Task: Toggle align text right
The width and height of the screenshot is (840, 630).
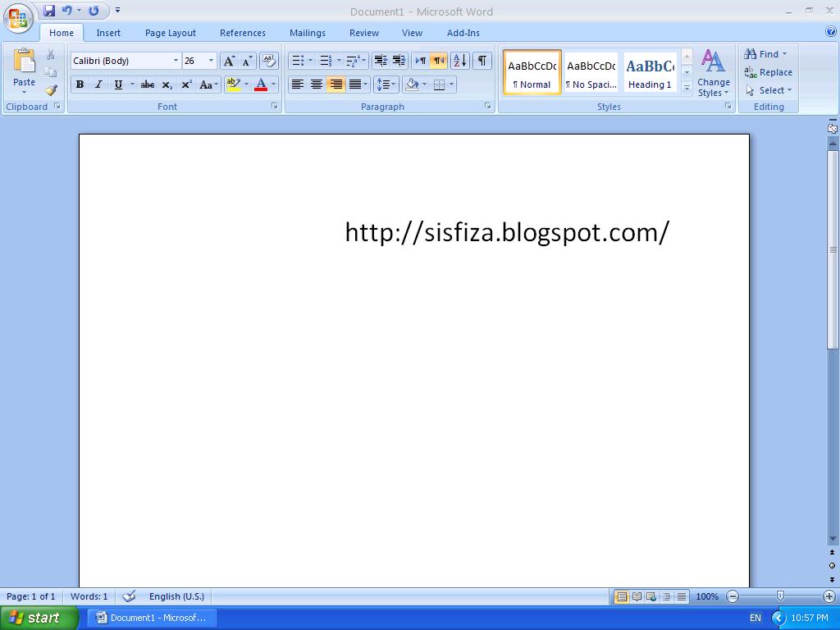Action: (336, 84)
